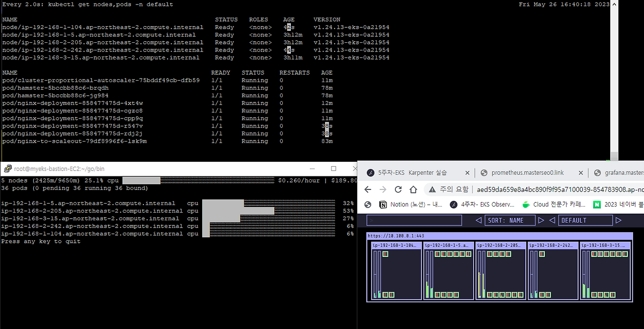Select next sort option right of SORT: NAME

click(541, 220)
